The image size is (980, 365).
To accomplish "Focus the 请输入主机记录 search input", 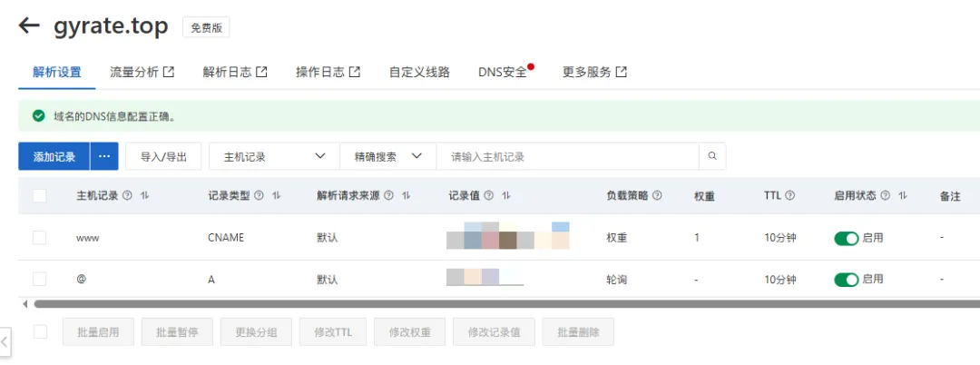I will pyautogui.click(x=567, y=156).
